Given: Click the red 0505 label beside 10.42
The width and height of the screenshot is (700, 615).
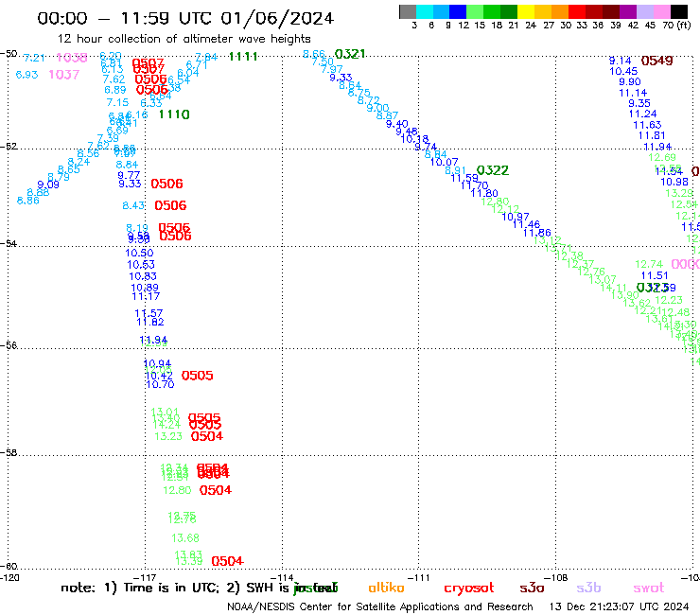Looking at the screenshot, I should 198,376.
